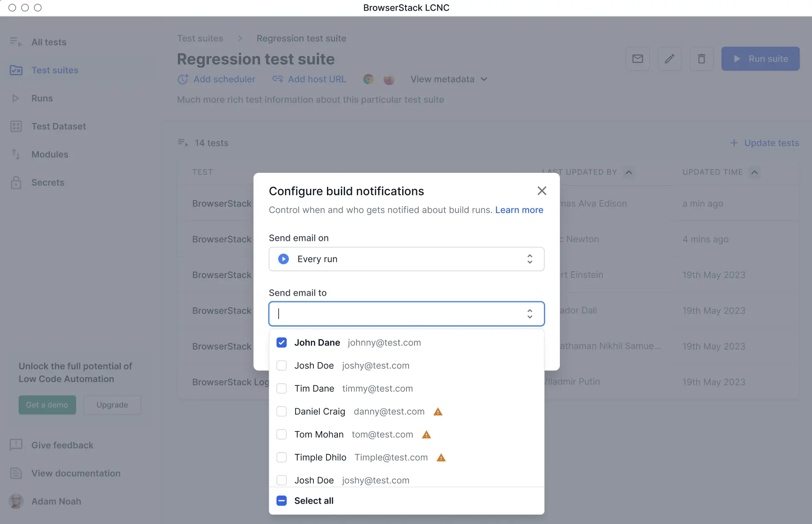Close the Configure build notifications dialog
The width and height of the screenshot is (812, 524).
(x=542, y=191)
